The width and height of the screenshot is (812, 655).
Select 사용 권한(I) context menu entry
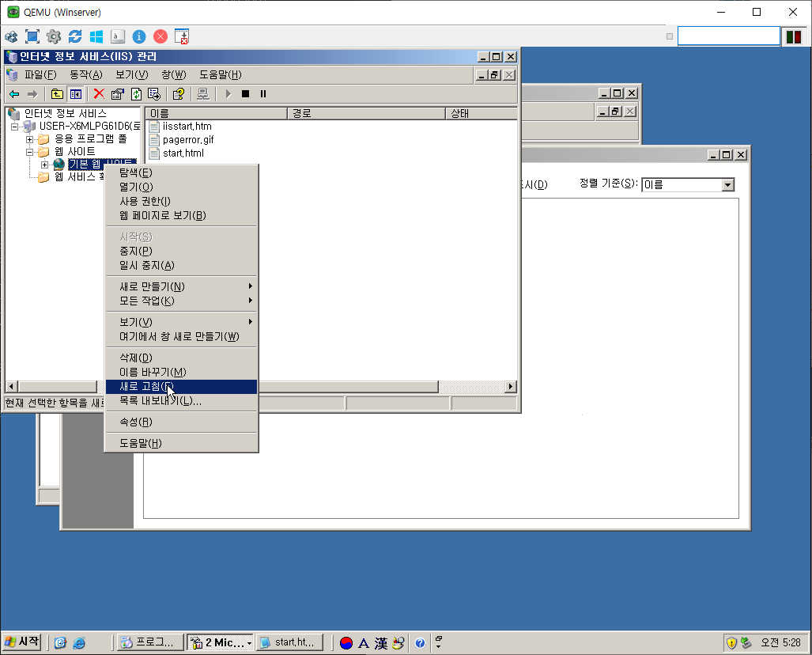181,201
